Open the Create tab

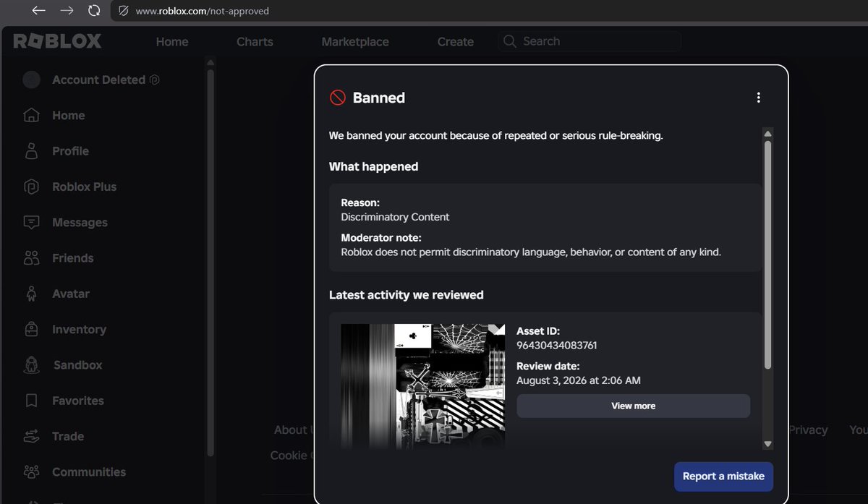[456, 41]
